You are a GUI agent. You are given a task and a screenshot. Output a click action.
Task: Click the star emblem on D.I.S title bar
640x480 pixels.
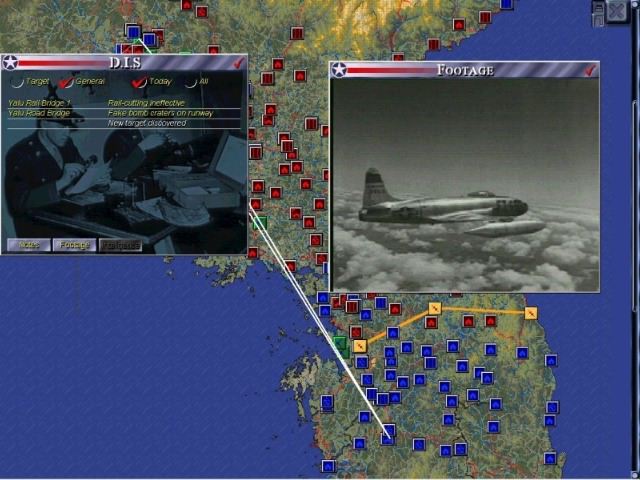pyautogui.click(x=11, y=63)
